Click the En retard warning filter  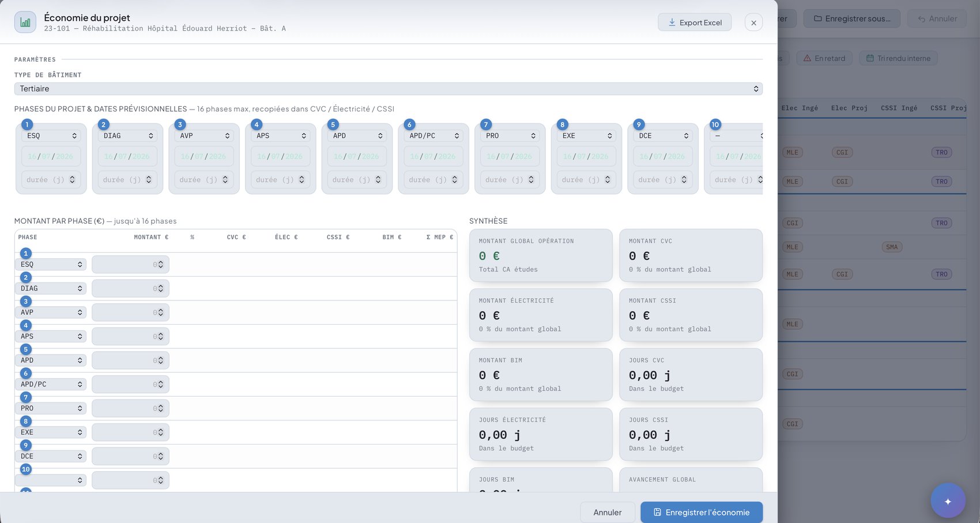[824, 58]
